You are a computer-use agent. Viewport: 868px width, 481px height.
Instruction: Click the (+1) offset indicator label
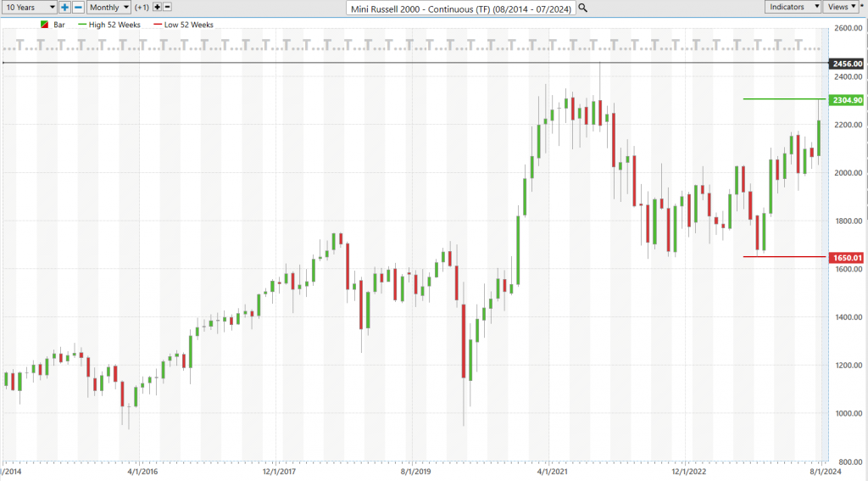point(142,7)
